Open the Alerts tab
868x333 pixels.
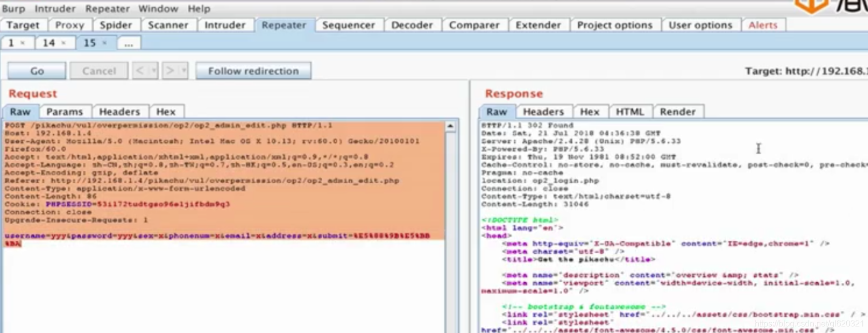pyautogui.click(x=764, y=25)
